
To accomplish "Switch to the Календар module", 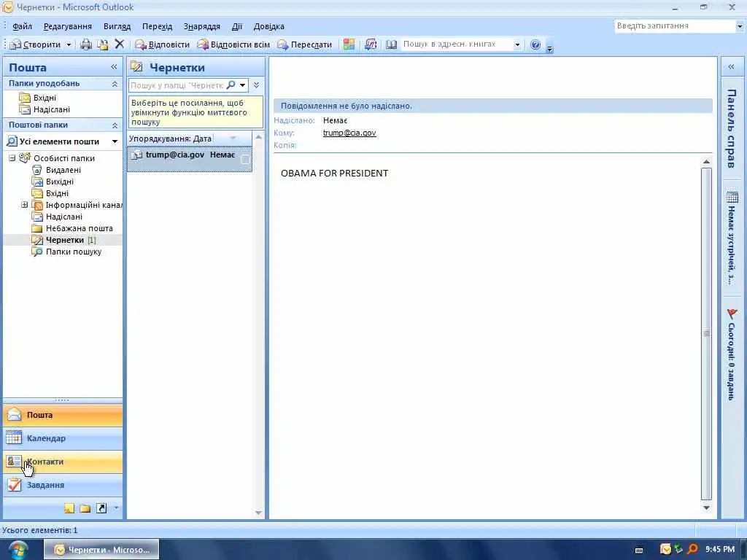I will pyautogui.click(x=63, y=438).
